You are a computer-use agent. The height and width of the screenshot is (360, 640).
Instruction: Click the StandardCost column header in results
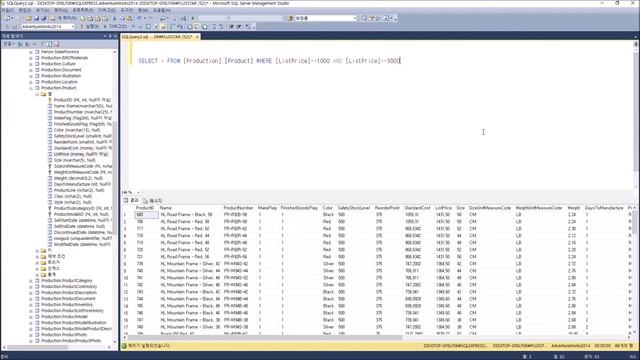coord(417,208)
